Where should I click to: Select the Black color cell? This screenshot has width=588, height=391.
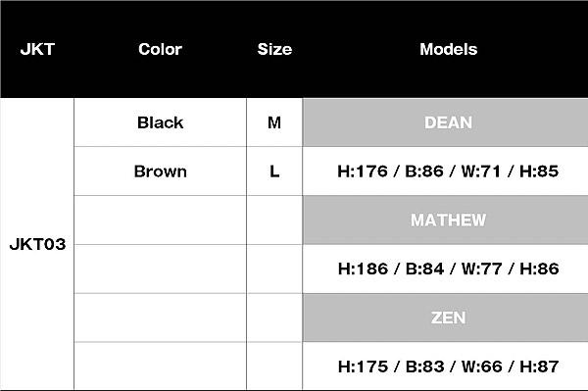click(160, 122)
